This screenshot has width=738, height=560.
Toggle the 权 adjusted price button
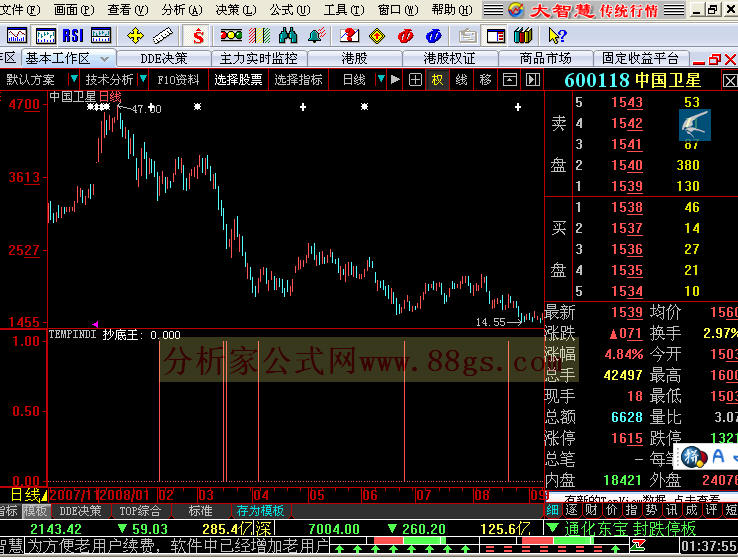pos(437,80)
